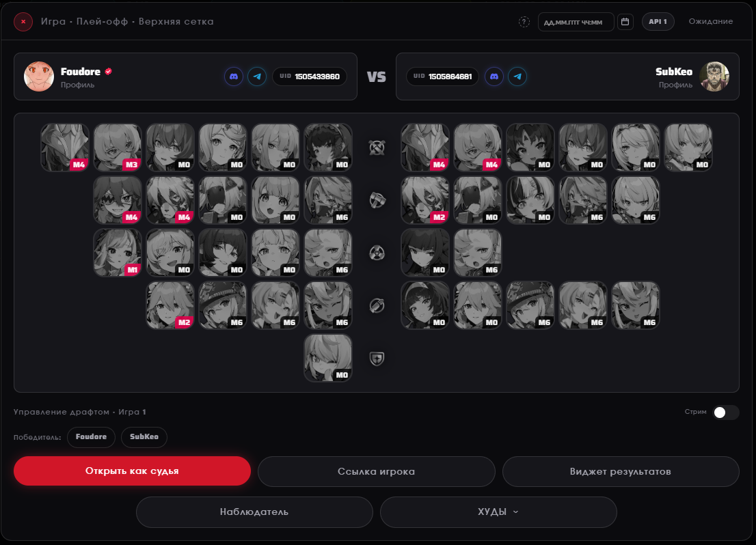756x545 pixels.
Task: Click the UID 1505864681 chip
Action: point(443,76)
